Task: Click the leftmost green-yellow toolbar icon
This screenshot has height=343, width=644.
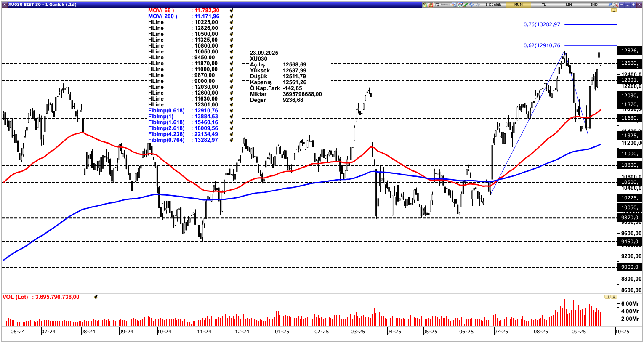Action: pos(425,5)
